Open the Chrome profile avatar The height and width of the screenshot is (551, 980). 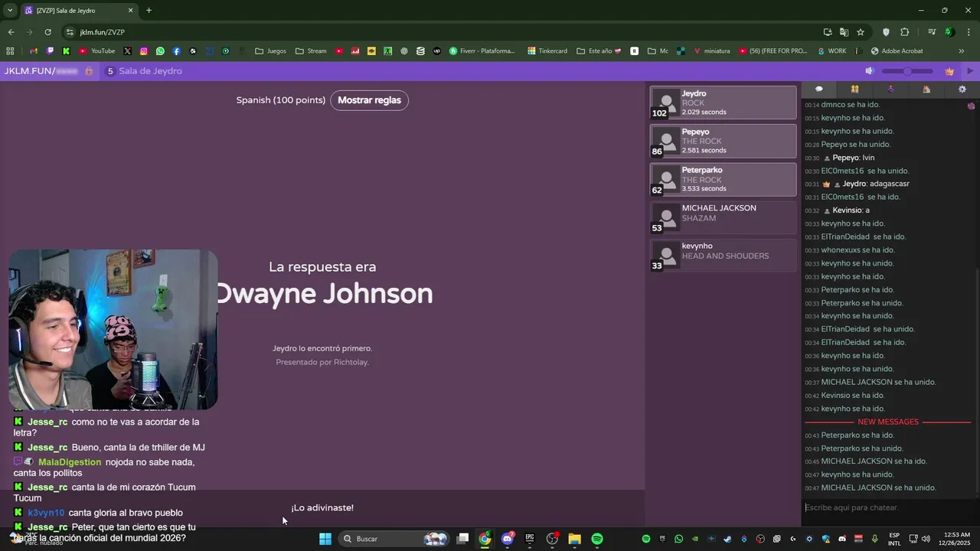coord(949,32)
